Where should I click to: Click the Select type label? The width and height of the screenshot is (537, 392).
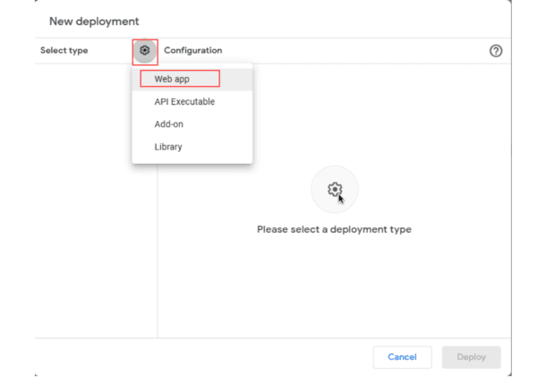[x=64, y=51]
